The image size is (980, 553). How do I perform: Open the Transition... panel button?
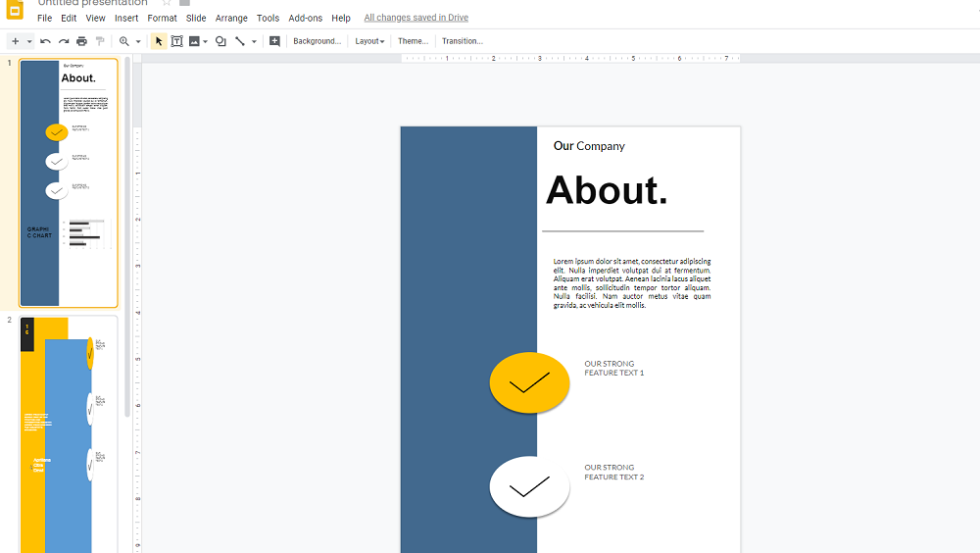[x=462, y=41]
